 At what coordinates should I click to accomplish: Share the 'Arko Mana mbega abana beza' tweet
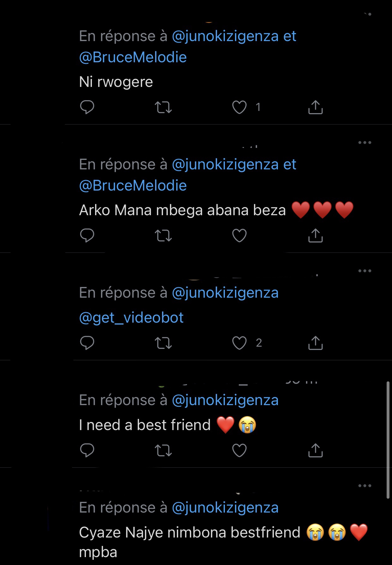(x=315, y=235)
